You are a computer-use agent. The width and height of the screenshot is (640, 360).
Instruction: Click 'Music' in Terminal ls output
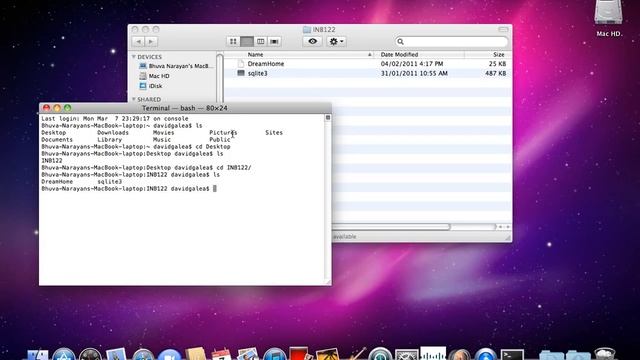(x=162, y=140)
